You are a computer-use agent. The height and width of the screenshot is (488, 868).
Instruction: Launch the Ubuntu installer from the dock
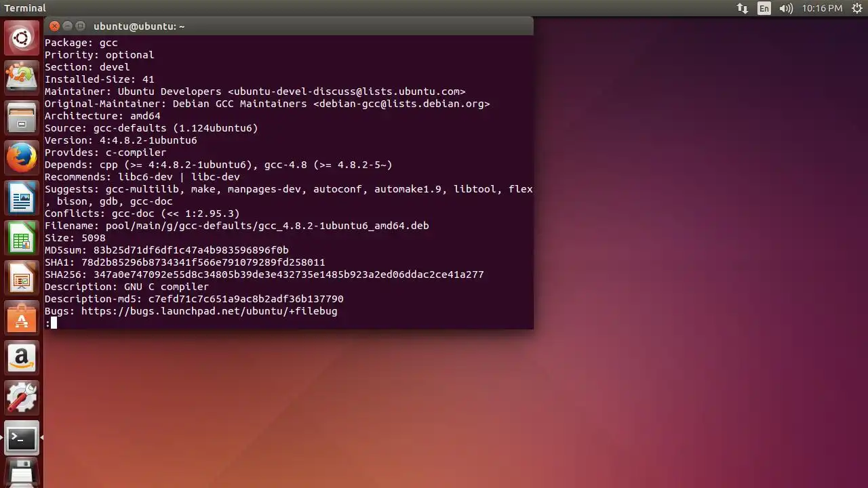click(22, 77)
